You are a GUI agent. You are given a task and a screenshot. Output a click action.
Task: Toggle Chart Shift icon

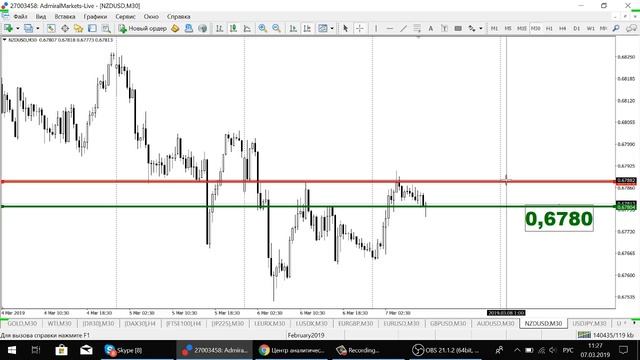tap(307, 28)
